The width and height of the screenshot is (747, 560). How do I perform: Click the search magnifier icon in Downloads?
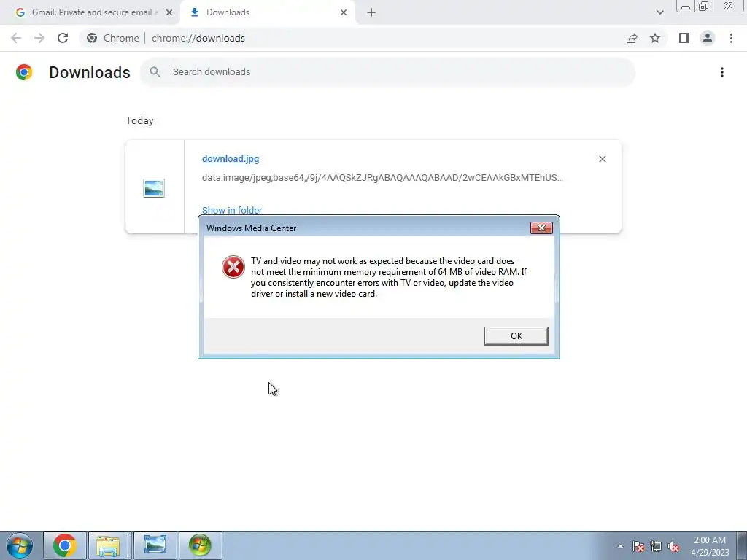coord(155,72)
